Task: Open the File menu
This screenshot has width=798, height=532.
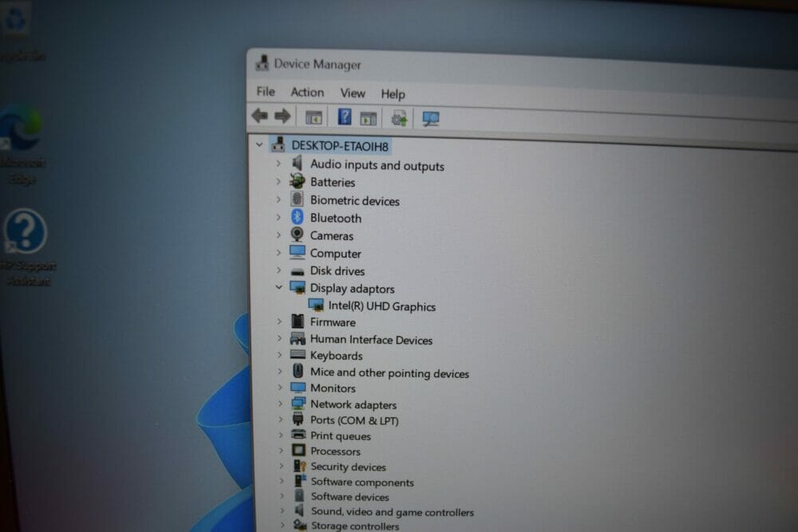Action: [266, 92]
